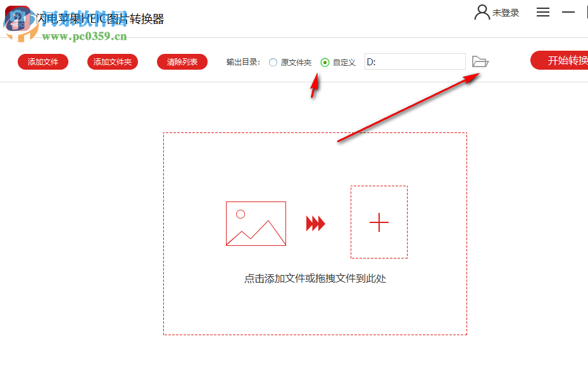The width and height of the screenshot is (588, 377).
Task: Select the 自定义 output option
Action: [x=324, y=62]
